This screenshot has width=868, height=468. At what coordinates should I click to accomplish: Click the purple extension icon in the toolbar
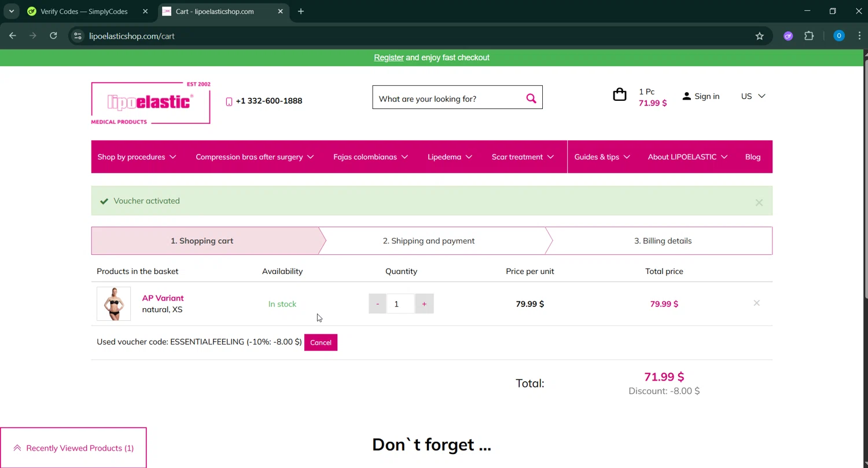click(x=788, y=36)
